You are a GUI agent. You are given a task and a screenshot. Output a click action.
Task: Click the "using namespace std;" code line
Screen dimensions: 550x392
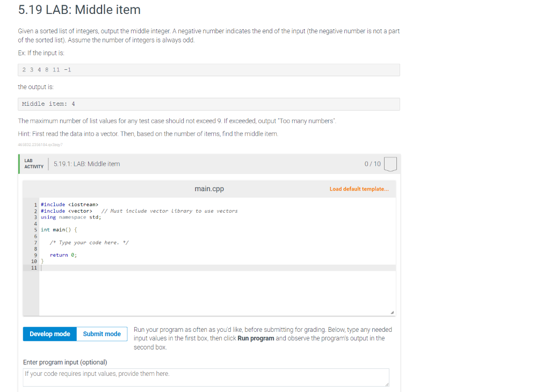click(71, 217)
